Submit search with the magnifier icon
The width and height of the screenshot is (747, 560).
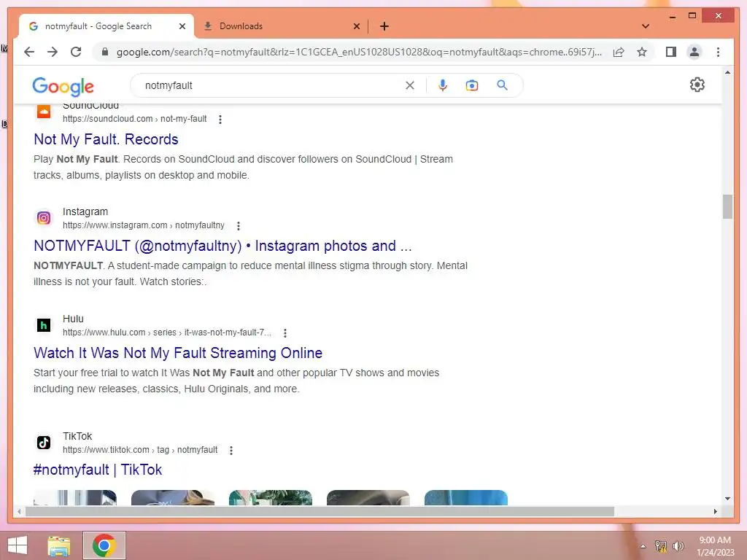pyautogui.click(x=502, y=85)
